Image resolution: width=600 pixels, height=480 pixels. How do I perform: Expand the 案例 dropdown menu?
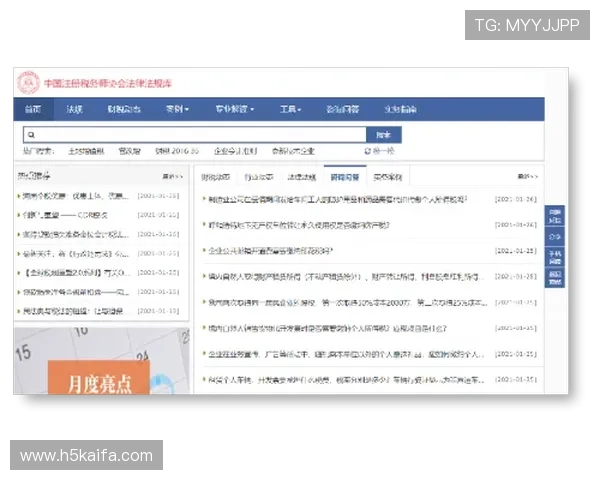point(177,109)
